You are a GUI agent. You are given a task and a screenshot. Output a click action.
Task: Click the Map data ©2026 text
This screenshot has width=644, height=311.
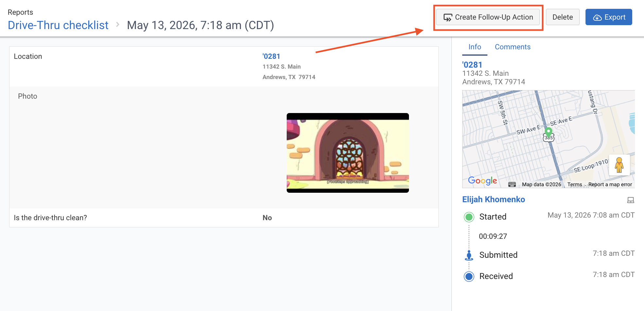click(x=541, y=185)
